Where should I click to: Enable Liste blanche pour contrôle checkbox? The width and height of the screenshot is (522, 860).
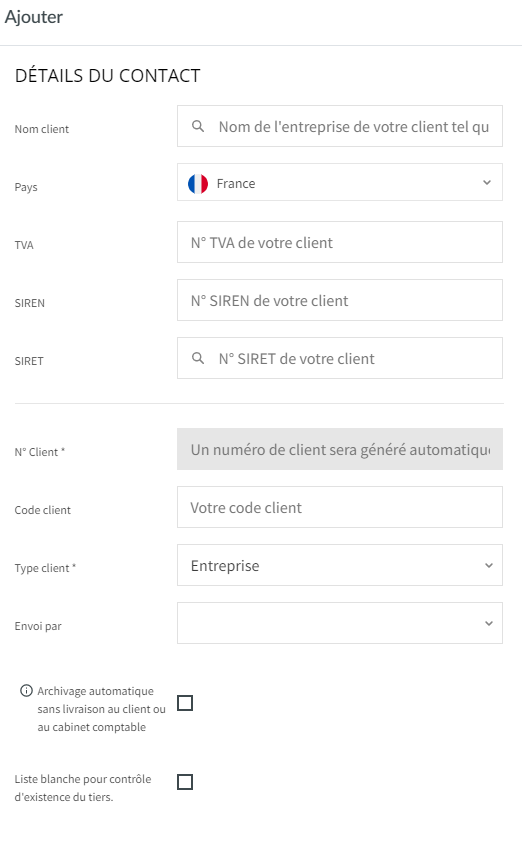click(185, 782)
